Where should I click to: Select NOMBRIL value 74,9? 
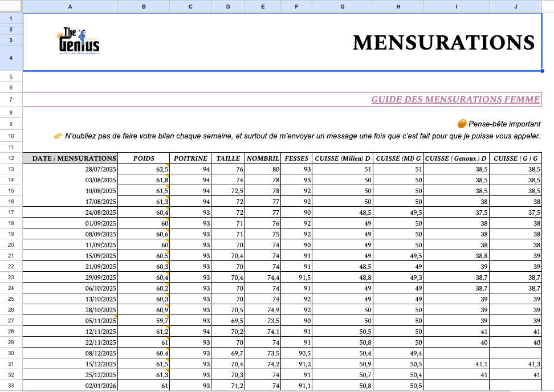[263, 310]
